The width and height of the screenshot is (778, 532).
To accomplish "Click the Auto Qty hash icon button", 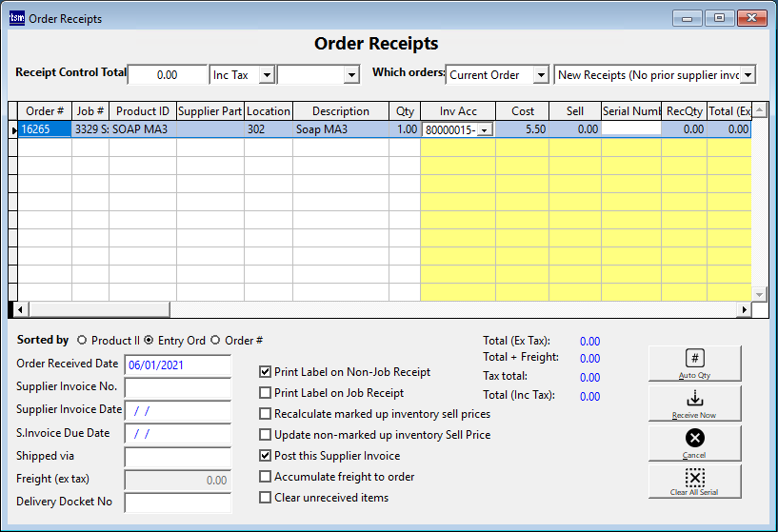I will (694, 358).
